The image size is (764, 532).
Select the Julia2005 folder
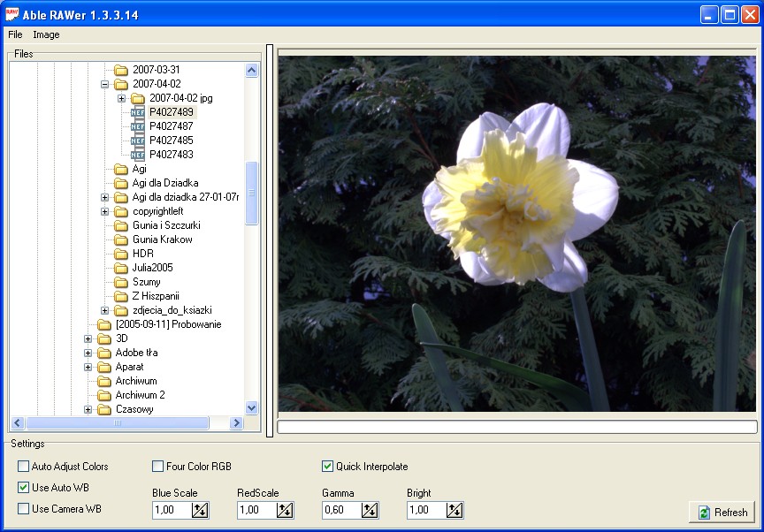point(152,268)
